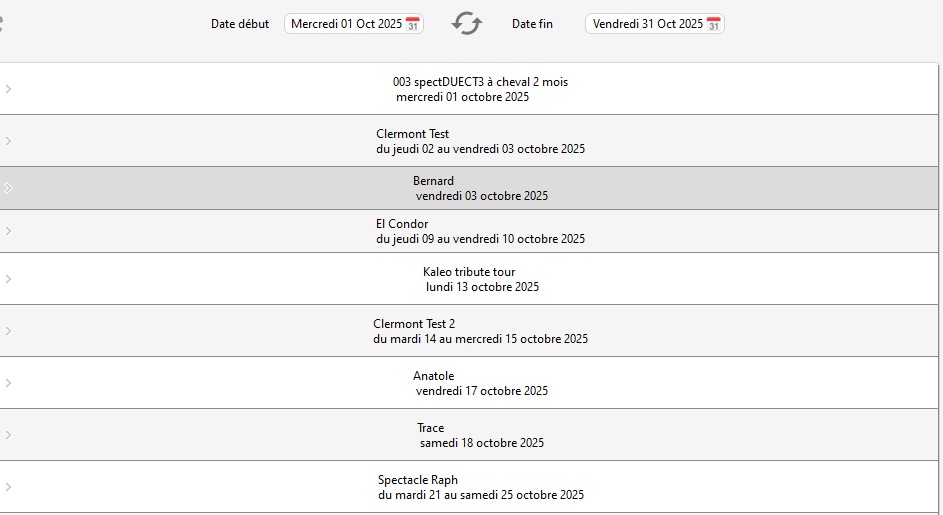This screenshot has width=943, height=515.
Task: Expand the El Condor row chevron
Action: click(8, 231)
